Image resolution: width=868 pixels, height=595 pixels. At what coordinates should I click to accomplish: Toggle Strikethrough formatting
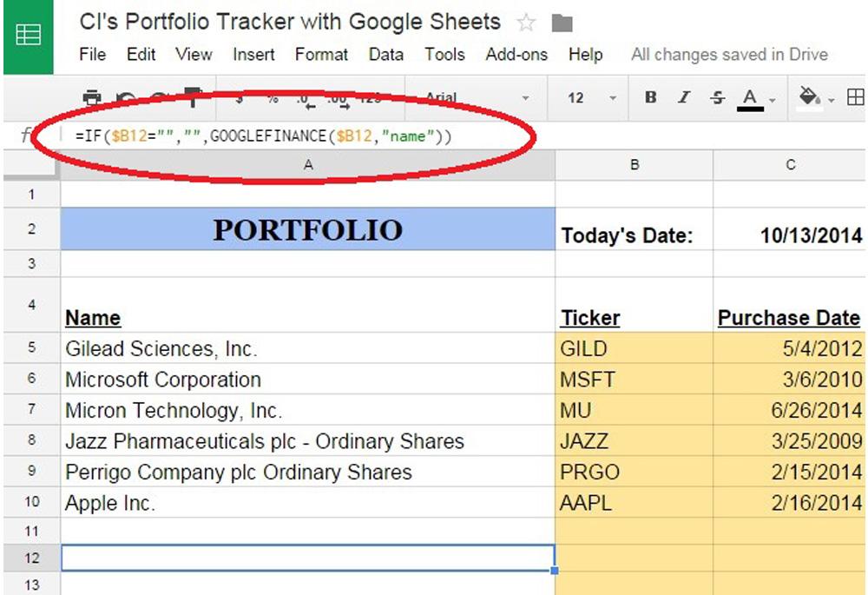point(718,98)
